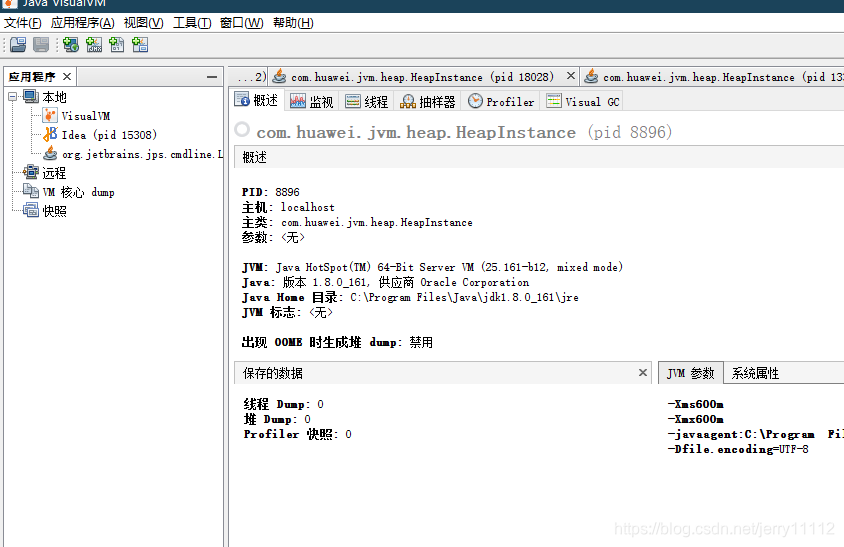
Task: Click the Idea application icon in the tree
Action: coord(50,134)
